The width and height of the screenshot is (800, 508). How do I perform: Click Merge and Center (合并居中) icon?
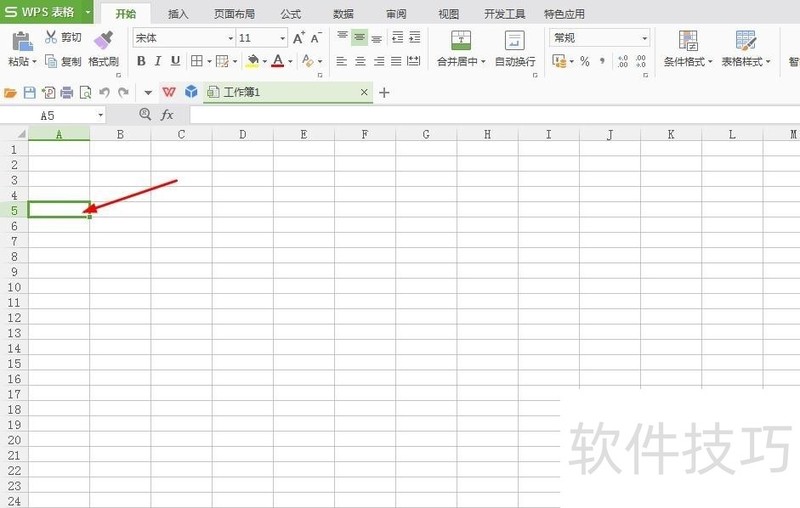tap(461, 40)
